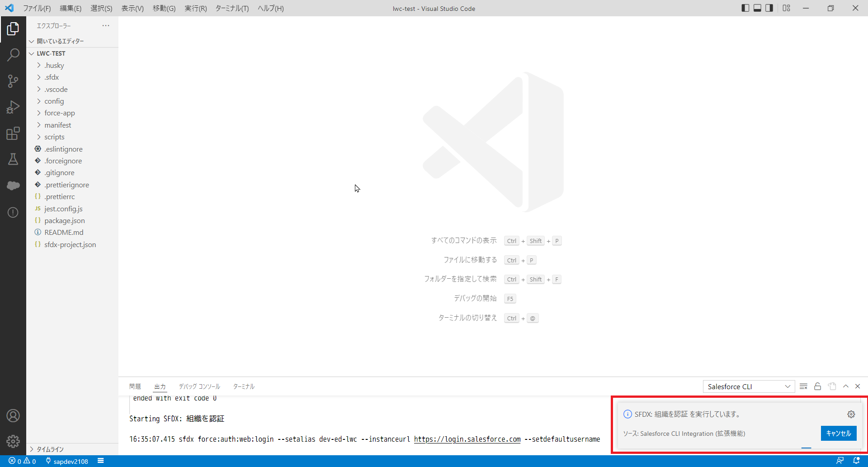Expand the config folder

click(x=72, y=101)
